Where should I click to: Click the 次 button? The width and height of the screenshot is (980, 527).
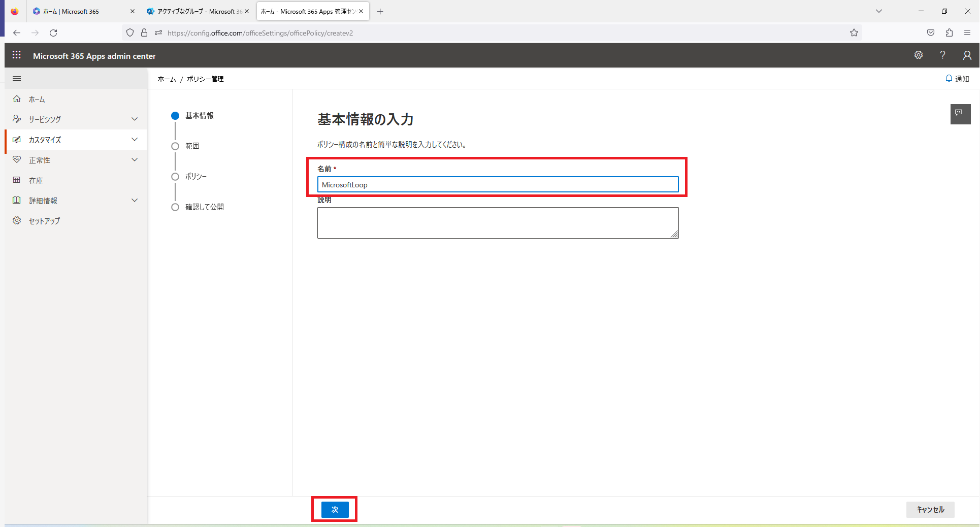point(335,509)
